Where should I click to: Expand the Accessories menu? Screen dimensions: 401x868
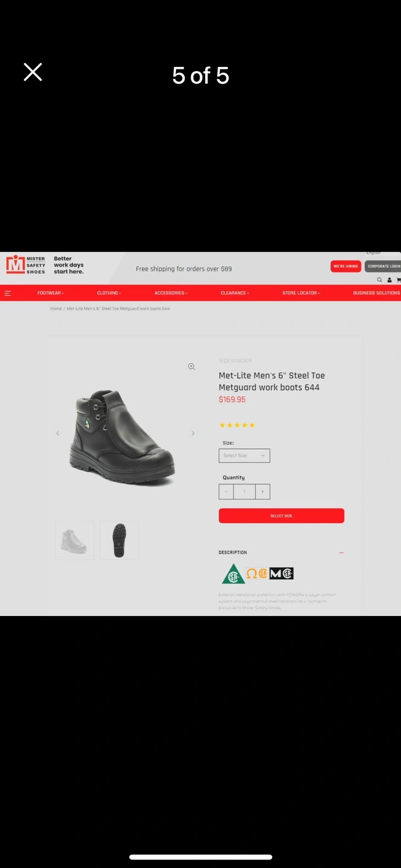(x=171, y=293)
